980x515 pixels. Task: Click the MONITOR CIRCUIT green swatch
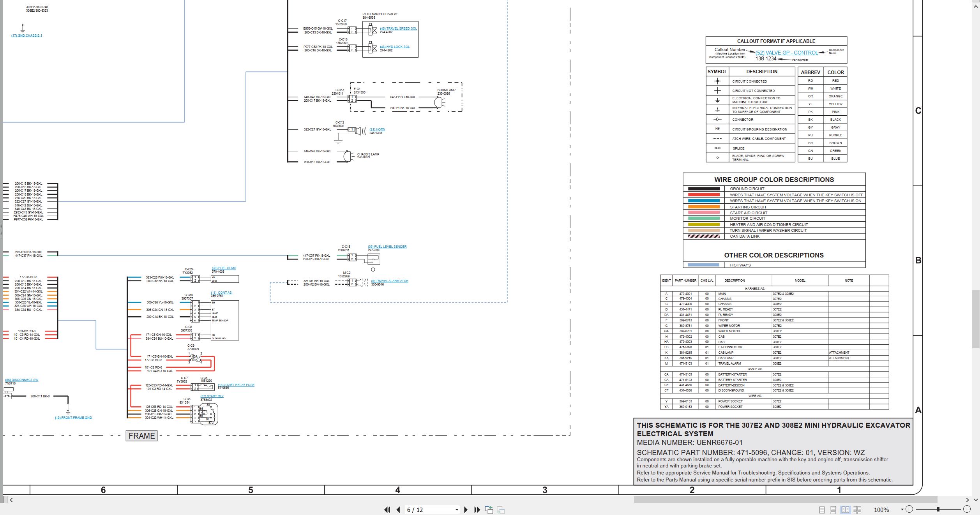704,218
